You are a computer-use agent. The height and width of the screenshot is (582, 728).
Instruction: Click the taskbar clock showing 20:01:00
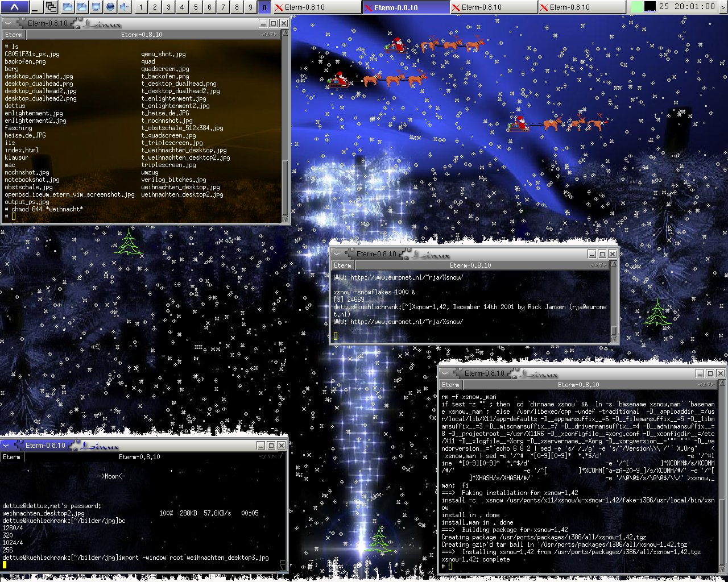coord(687,7)
